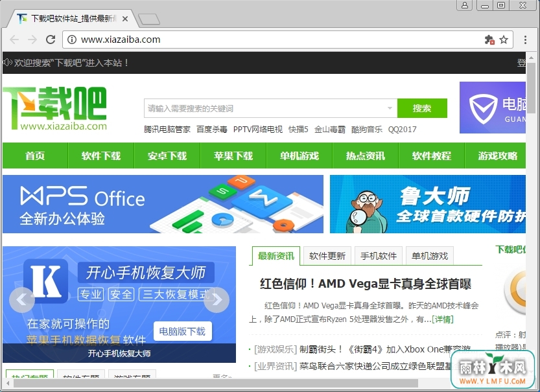
Task: Select the 最新资讯 tab
Action: [x=276, y=256]
